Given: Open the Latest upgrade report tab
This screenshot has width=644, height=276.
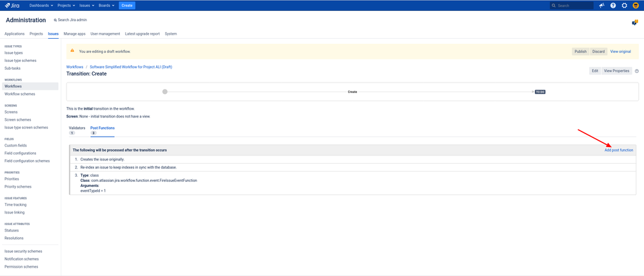Looking at the screenshot, I should 142,34.
